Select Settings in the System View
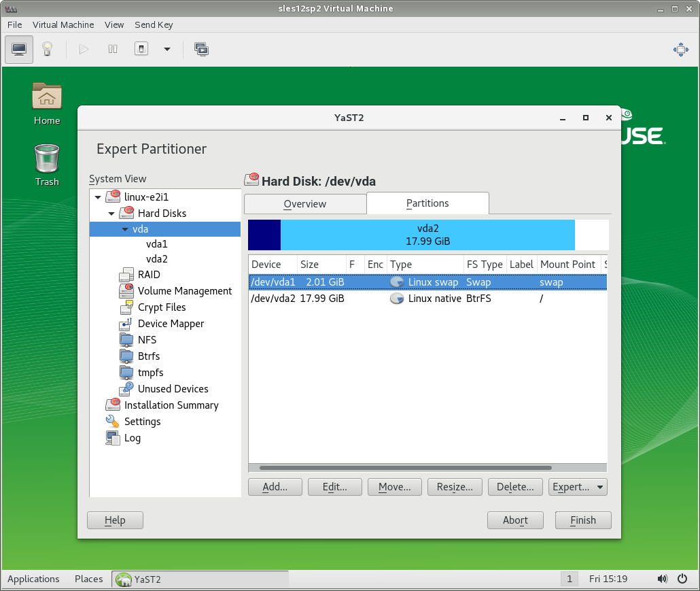 (x=142, y=422)
